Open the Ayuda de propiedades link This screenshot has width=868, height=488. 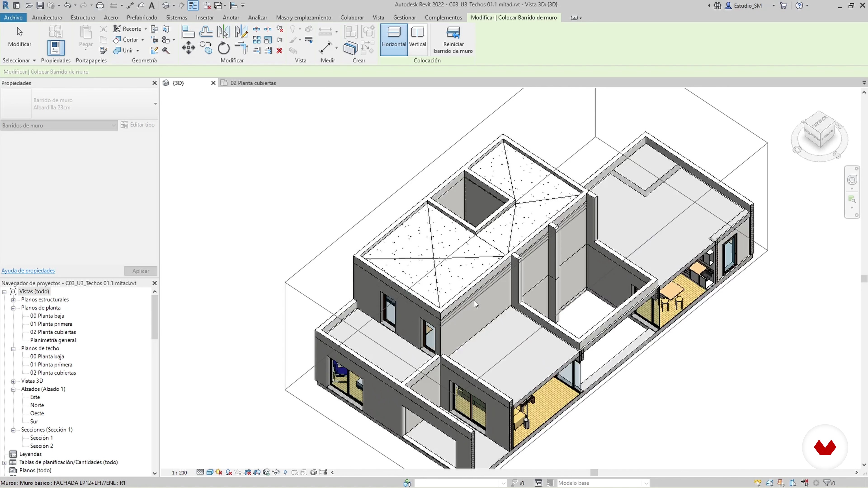[x=28, y=271]
